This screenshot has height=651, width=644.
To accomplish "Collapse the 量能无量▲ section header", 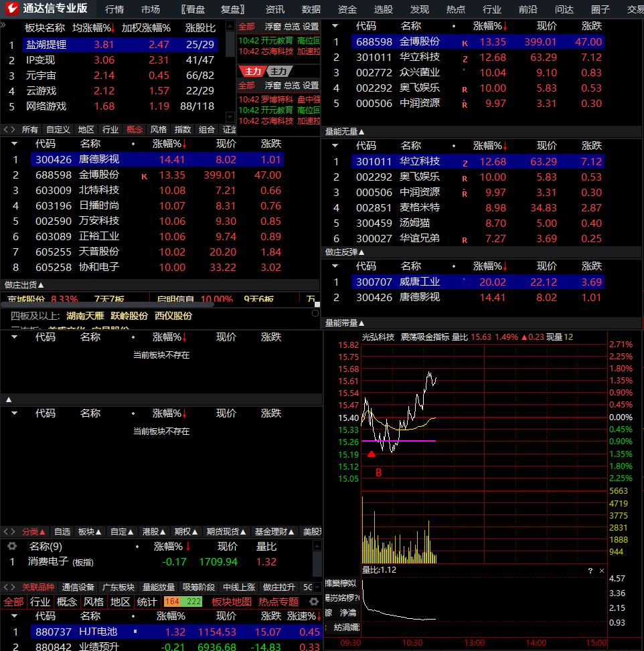I will click(x=345, y=132).
